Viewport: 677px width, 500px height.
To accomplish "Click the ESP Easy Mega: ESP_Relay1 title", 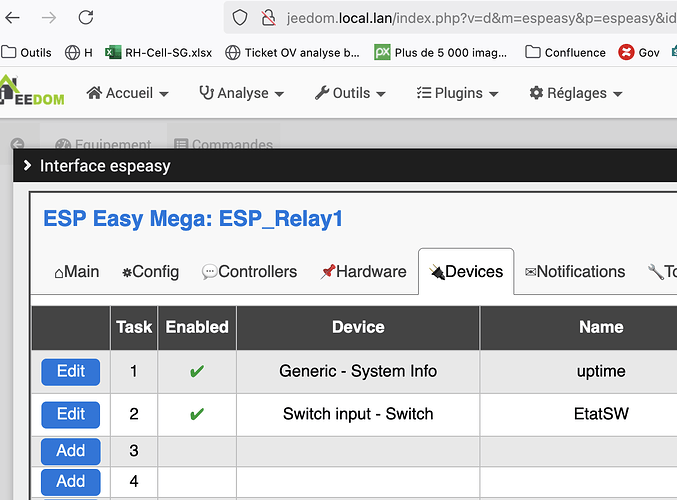I will coord(193,218).
